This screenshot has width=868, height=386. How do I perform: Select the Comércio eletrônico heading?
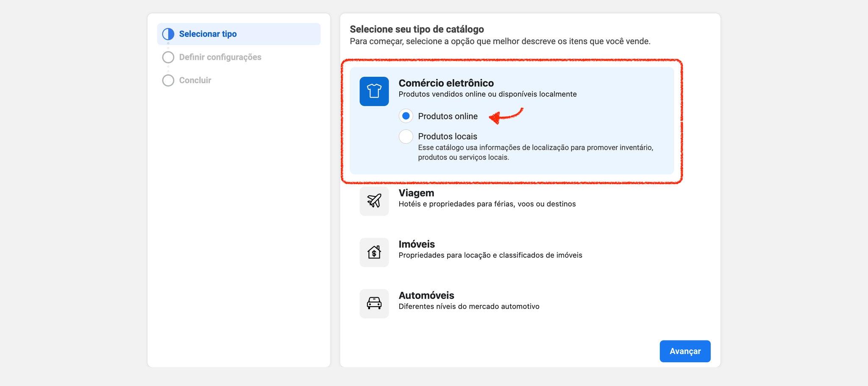click(446, 83)
